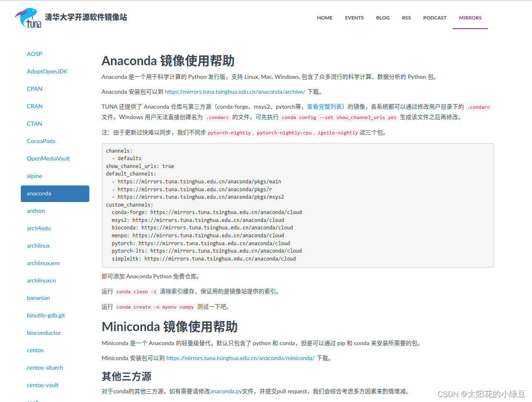
Task: Click the ignite-nightly inline code
Action: pos(338,133)
